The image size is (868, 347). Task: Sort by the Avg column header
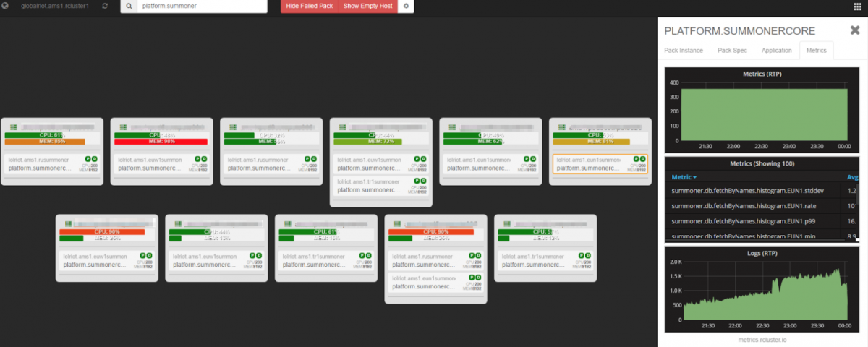click(x=852, y=177)
